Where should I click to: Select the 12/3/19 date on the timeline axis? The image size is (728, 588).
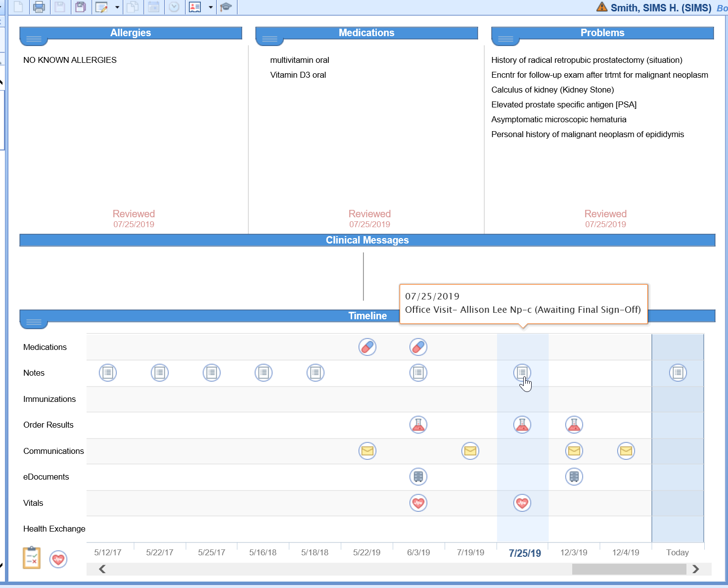(574, 552)
